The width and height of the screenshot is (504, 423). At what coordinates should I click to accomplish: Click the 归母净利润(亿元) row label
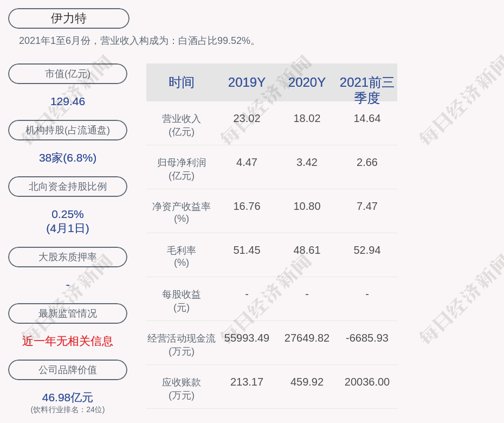tap(182, 169)
